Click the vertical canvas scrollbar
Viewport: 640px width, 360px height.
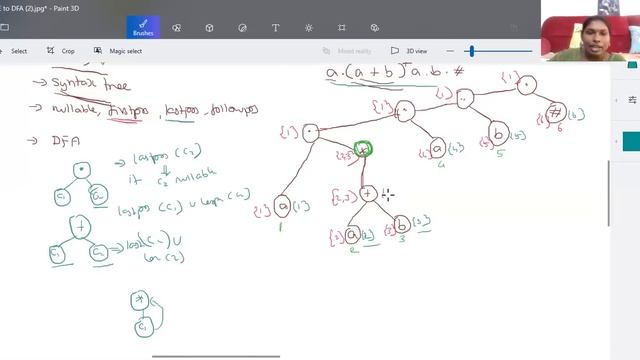pyautogui.click(x=609, y=193)
